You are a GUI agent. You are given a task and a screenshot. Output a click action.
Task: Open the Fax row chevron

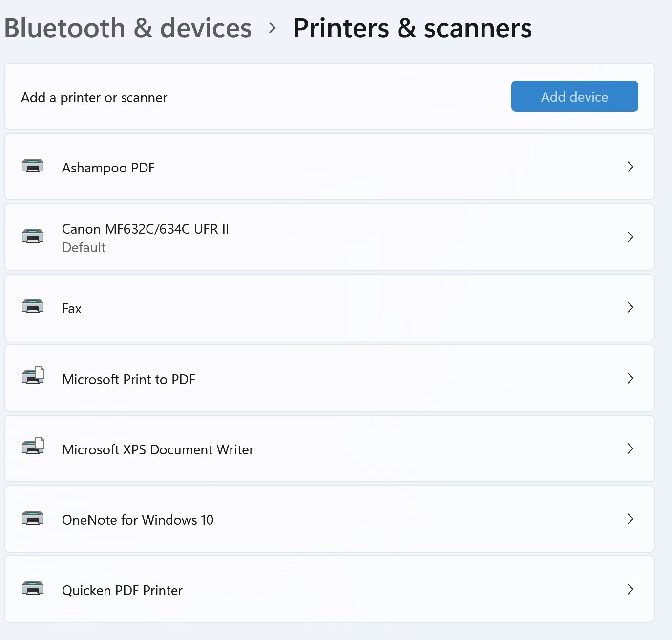[x=630, y=307]
